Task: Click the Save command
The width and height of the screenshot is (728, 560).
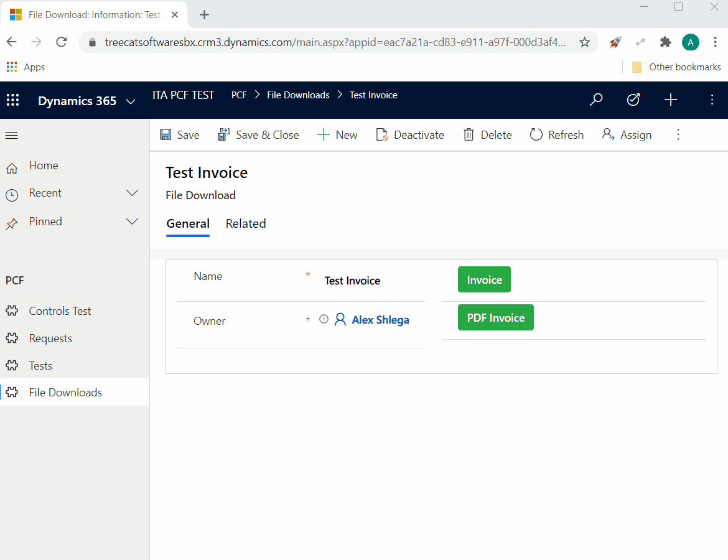Action: (x=180, y=134)
